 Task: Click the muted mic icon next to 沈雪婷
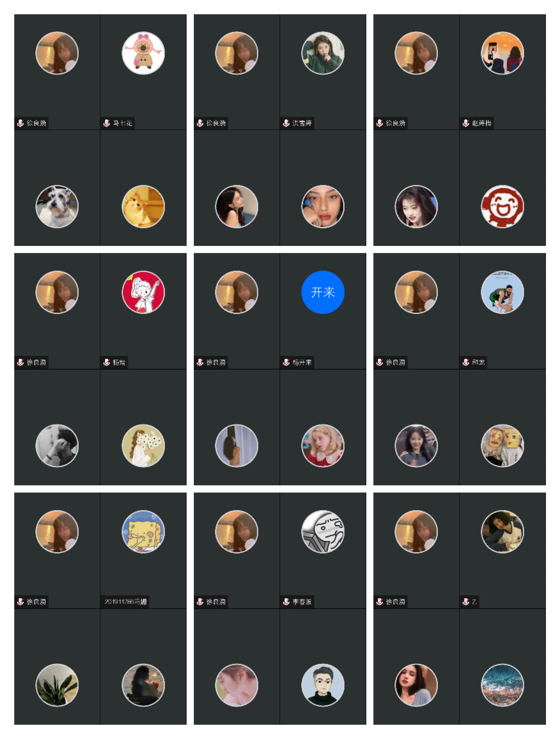[286, 123]
